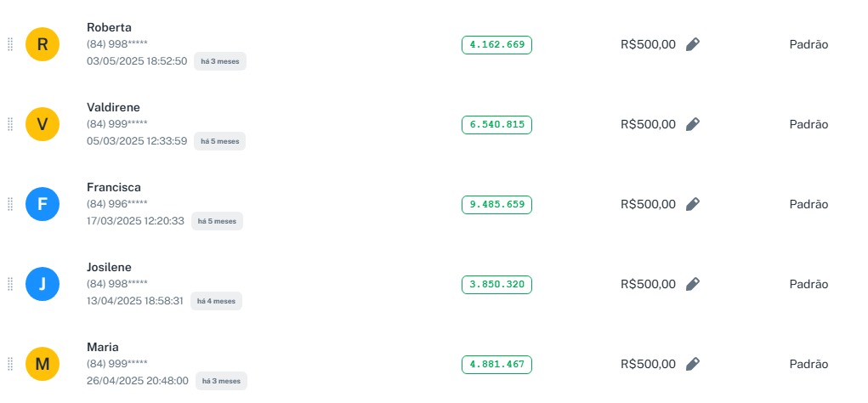This screenshot has width=868, height=403.
Task: Edit Francisca's amount using pencil icon
Action: [693, 204]
